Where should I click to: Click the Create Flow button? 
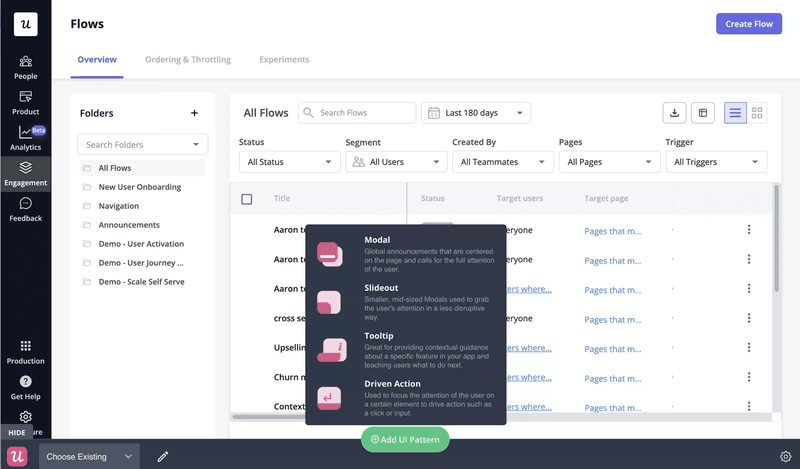pyautogui.click(x=749, y=24)
